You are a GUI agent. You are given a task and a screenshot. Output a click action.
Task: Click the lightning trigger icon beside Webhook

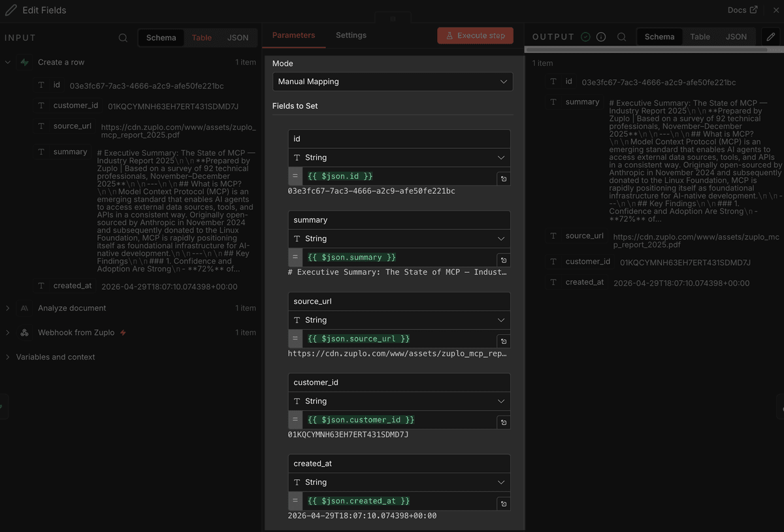(x=123, y=333)
